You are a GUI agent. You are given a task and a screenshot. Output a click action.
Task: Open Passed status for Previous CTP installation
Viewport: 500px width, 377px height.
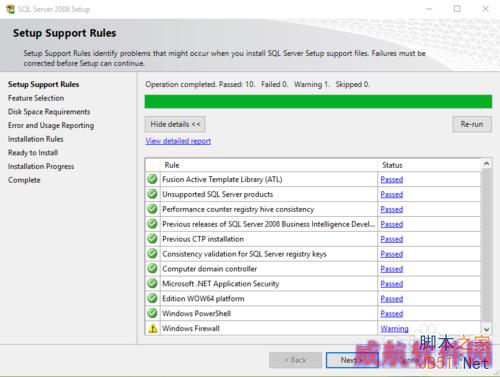(392, 239)
